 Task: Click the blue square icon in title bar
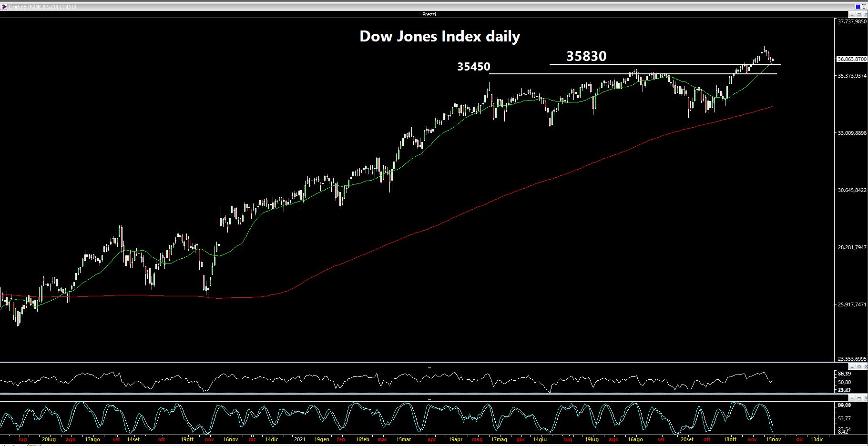pos(858,7)
